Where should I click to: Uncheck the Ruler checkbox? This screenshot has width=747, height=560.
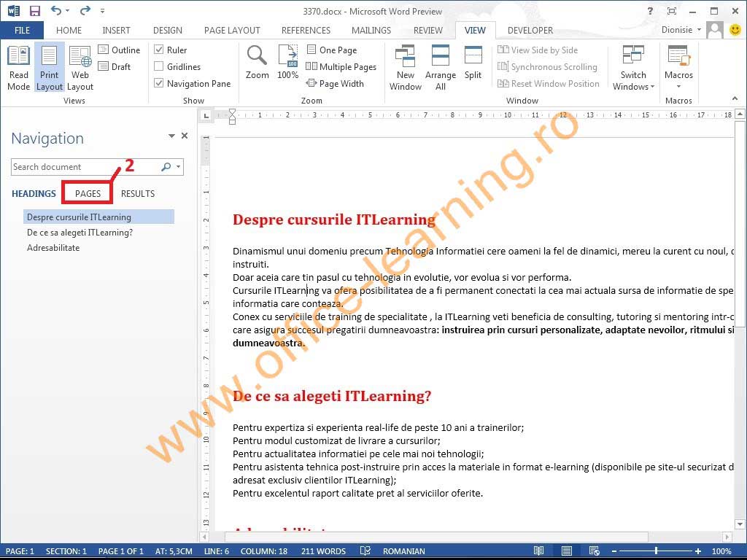tap(159, 50)
